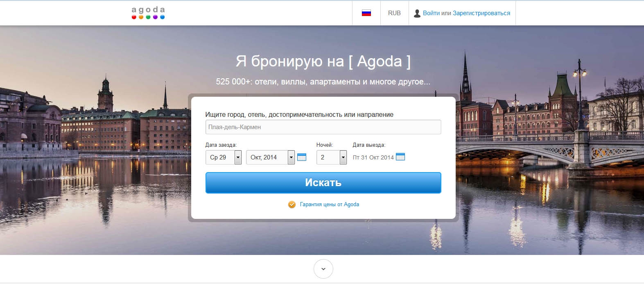This screenshot has width=644, height=307.
Task: Click the Ночей label
Action: pos(325,145)
